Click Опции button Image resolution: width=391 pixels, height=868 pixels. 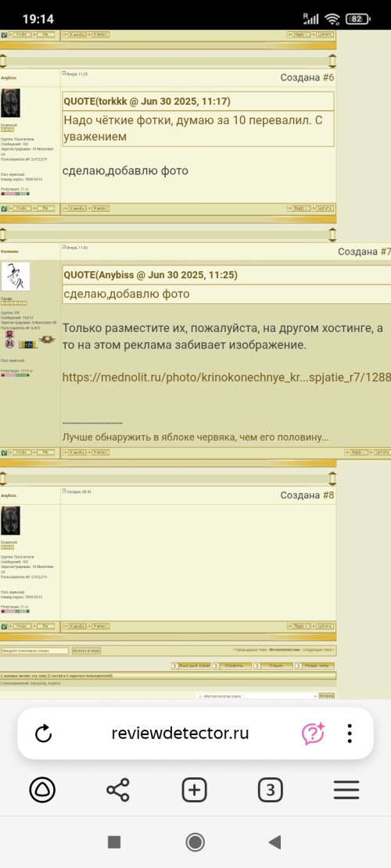(273, 666)
